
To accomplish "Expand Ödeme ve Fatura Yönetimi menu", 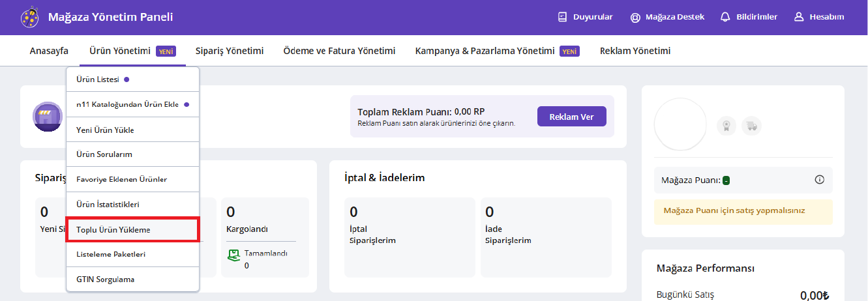I will [x=339, y=51].
